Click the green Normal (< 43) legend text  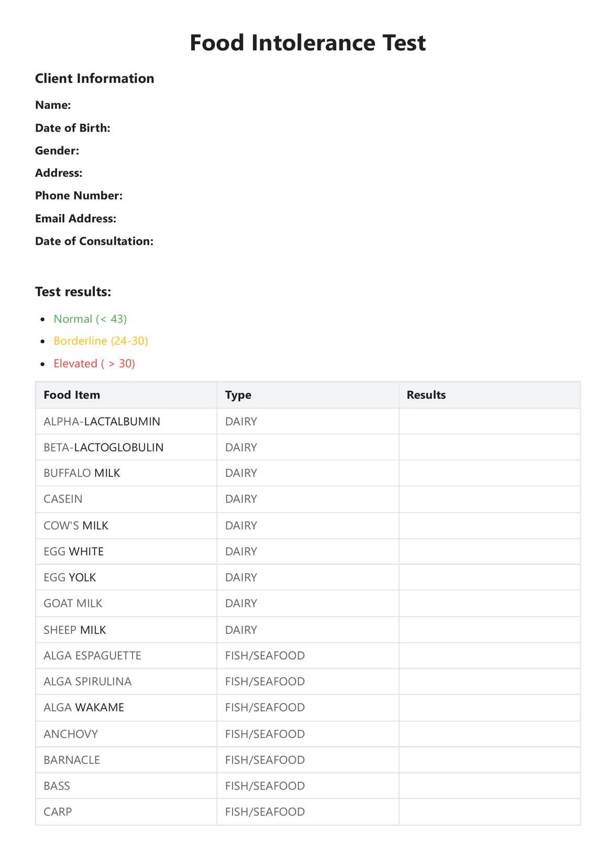click(90, 319)
